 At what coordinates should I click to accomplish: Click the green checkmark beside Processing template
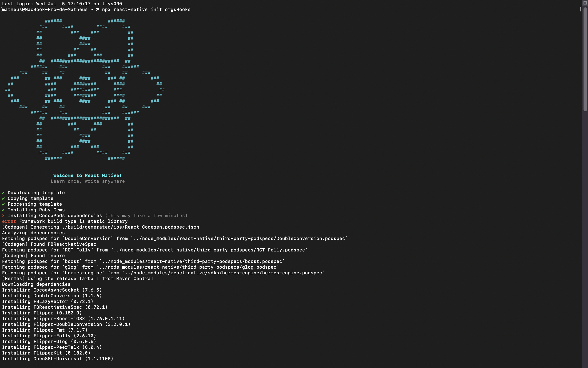pos(3,204)
